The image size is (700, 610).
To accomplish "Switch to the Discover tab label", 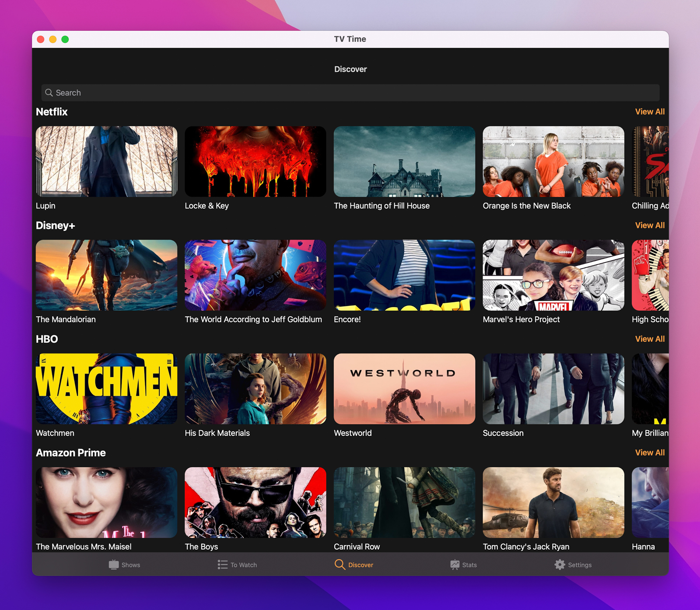I will [x=361, y=565].
